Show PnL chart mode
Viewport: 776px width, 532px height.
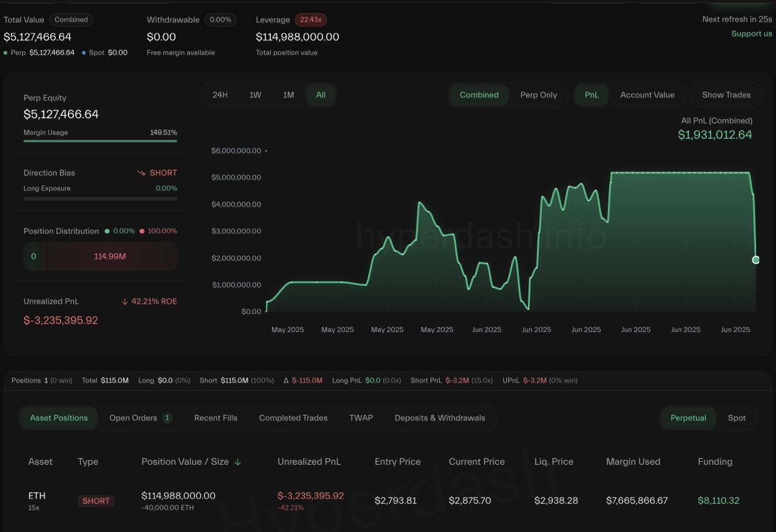(592, 95)
